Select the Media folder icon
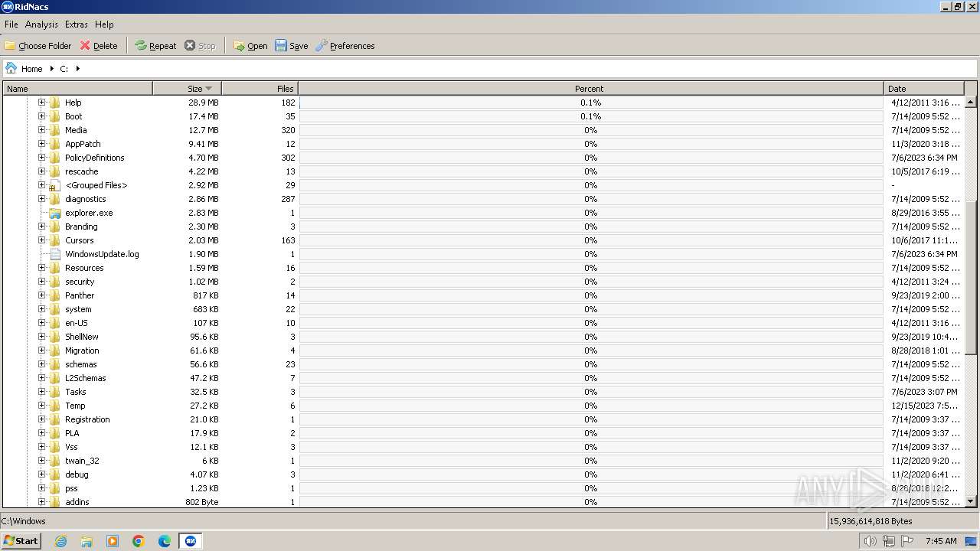The width and height of the screenshot is (980, 551). point(54,130)
